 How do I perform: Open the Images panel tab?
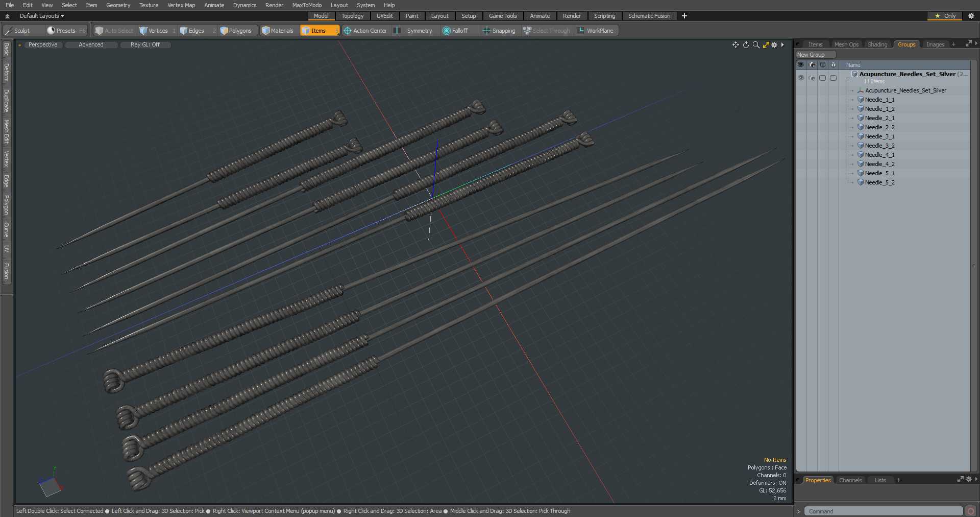coord(935,44)
